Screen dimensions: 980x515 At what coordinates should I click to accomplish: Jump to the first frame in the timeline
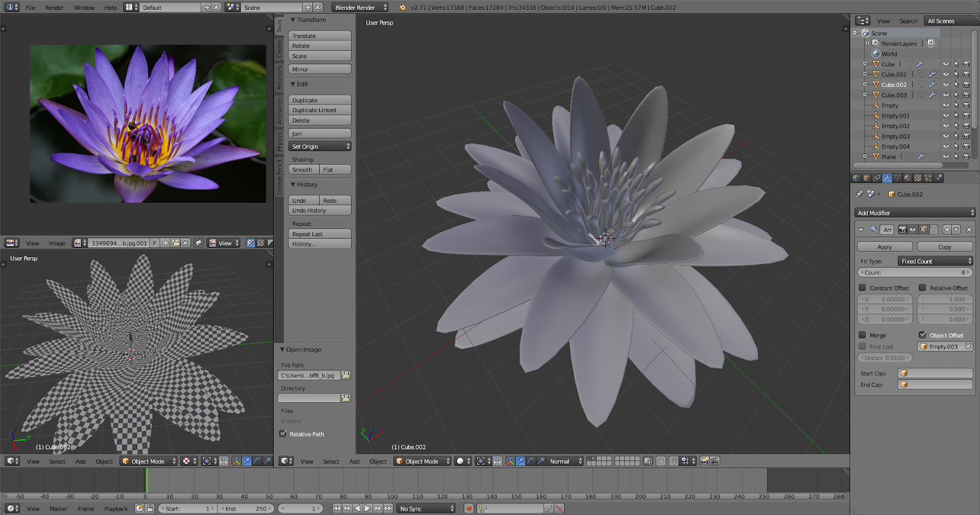[337, 508]
